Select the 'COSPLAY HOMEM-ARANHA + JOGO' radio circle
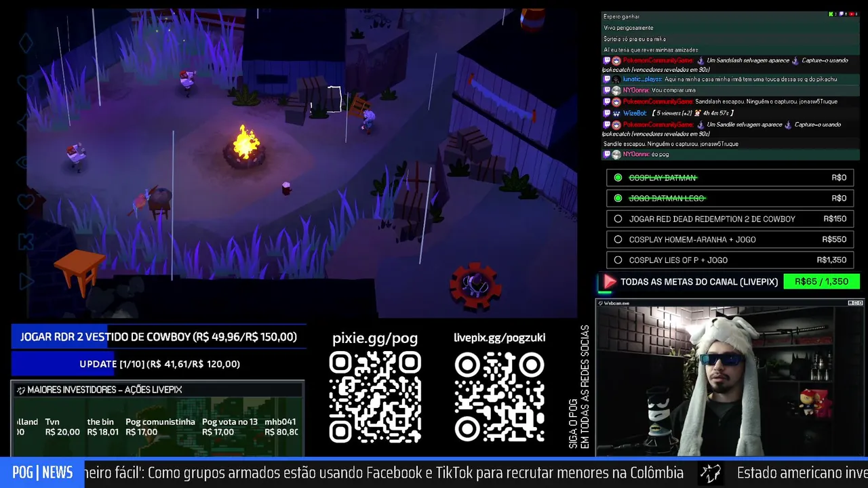The height and width of the screenshot is (488, 868). click(618, 239)
